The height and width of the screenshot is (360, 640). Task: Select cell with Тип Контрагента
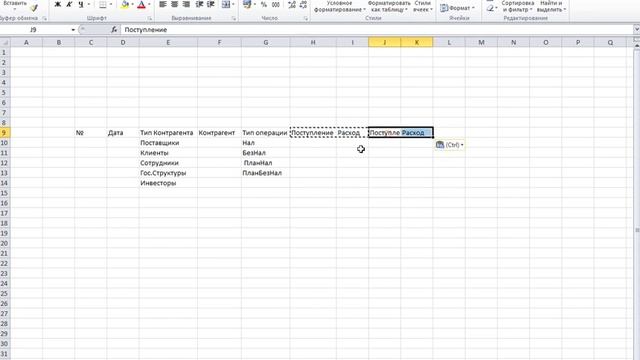click(168, 133)
